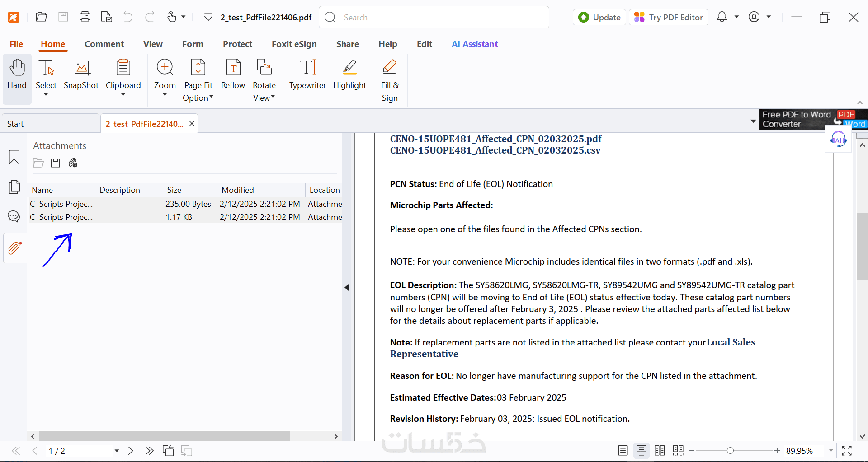The height and width of the screenshot is (462, 868).
Task: Jump to last page icon
Action: (149, 451)
